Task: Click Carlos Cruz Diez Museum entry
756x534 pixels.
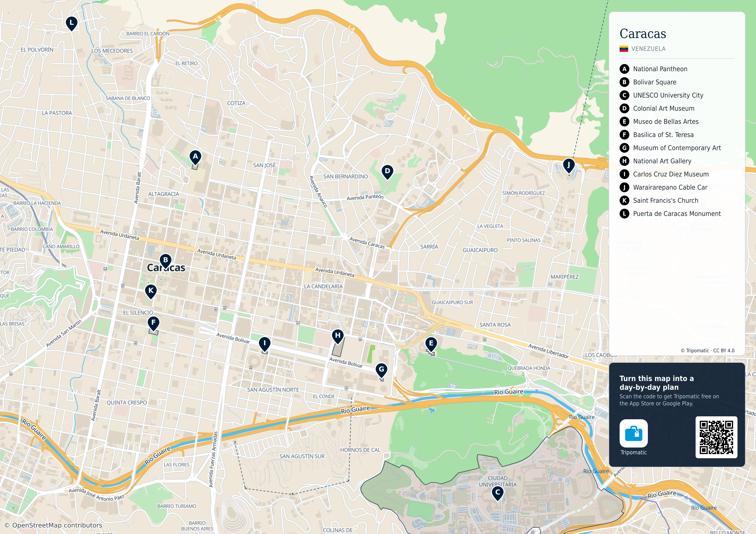Action: [x=671, y=174]
